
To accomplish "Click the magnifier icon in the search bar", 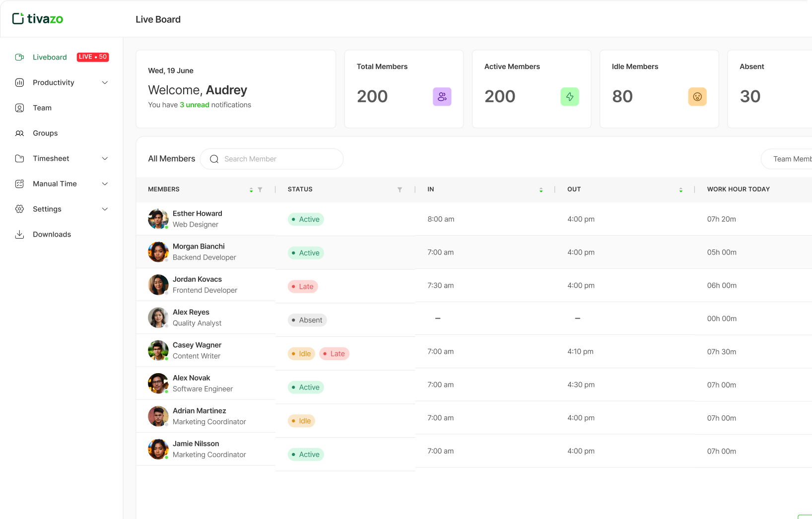I will pos(214,159).
